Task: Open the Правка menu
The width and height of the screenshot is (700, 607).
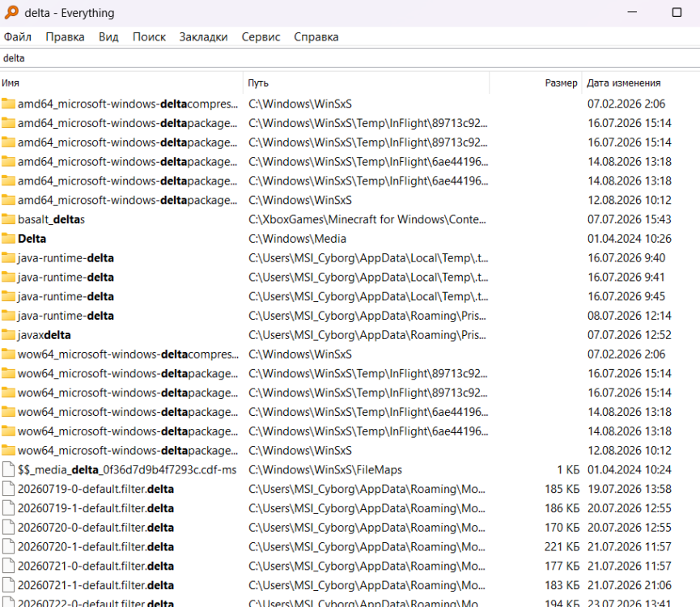Action: click(66, 37)
